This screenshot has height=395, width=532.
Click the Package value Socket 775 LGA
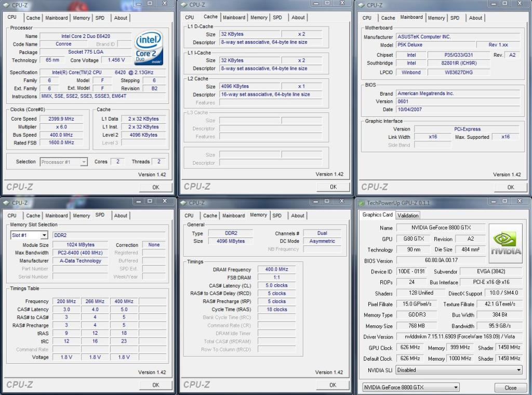tap(86, 52)
